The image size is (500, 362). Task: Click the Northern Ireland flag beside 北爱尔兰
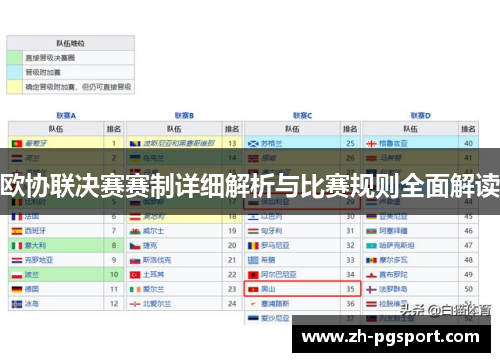click(135, 304)
